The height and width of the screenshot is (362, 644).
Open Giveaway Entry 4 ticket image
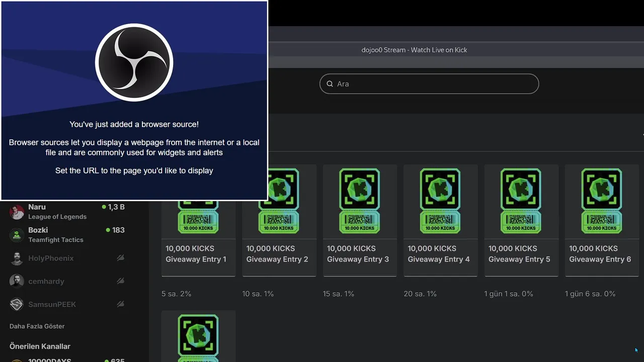click(x=440, y=201)
